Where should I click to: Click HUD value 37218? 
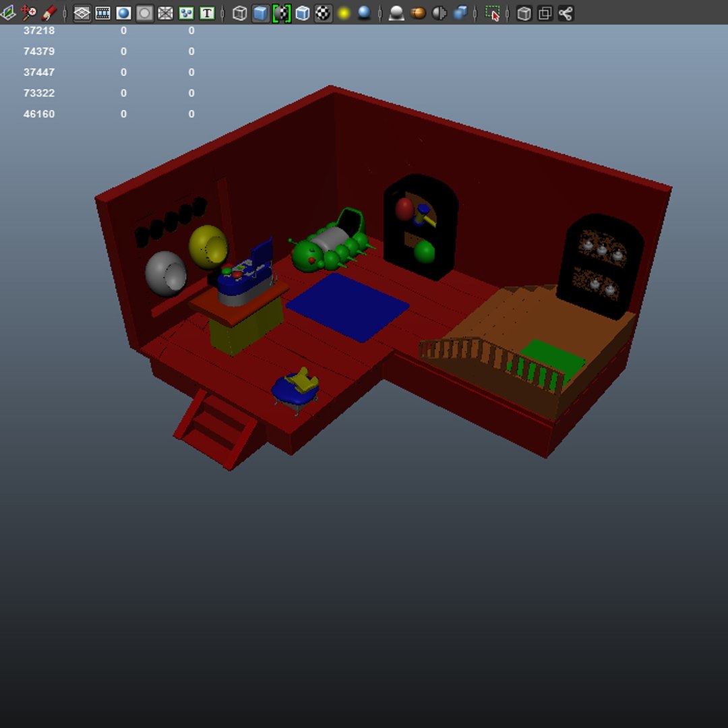coord(39,30)
